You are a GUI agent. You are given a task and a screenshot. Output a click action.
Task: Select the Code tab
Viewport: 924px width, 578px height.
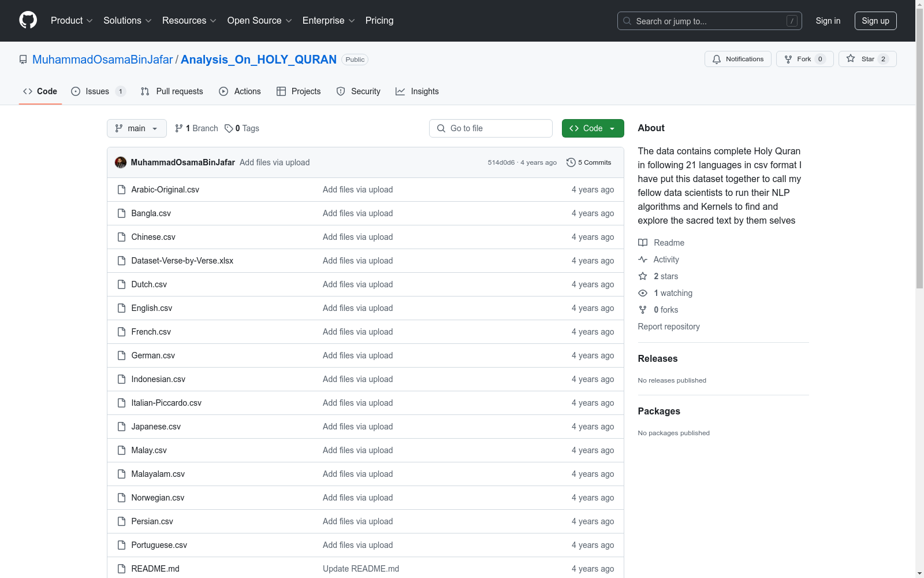[40, 91]
